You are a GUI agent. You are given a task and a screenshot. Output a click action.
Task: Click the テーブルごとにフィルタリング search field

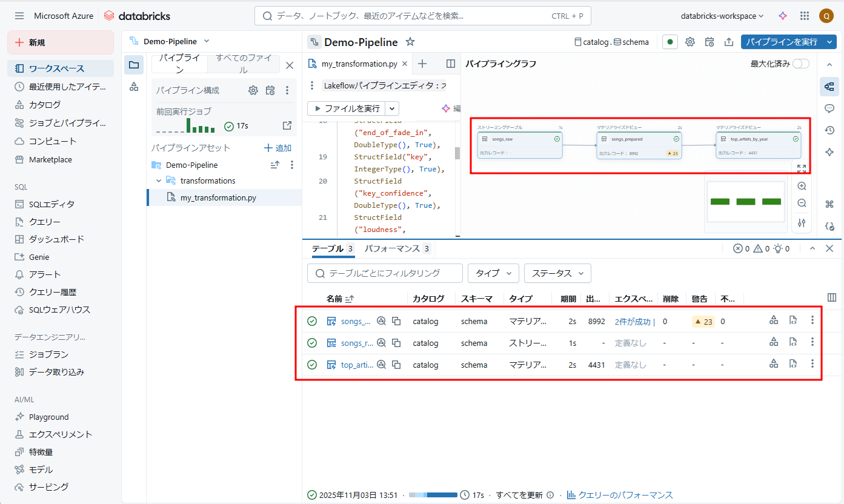[385, 273]
